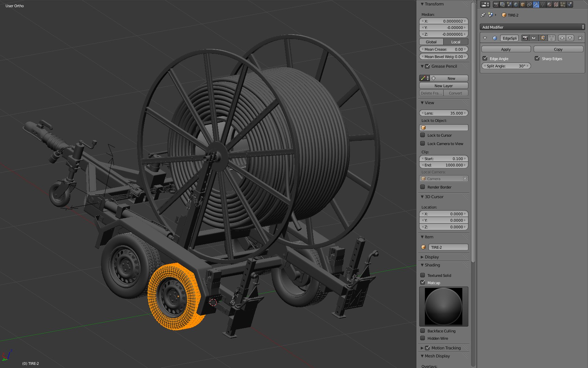Click the Mean Crease slider

(444, 49)
